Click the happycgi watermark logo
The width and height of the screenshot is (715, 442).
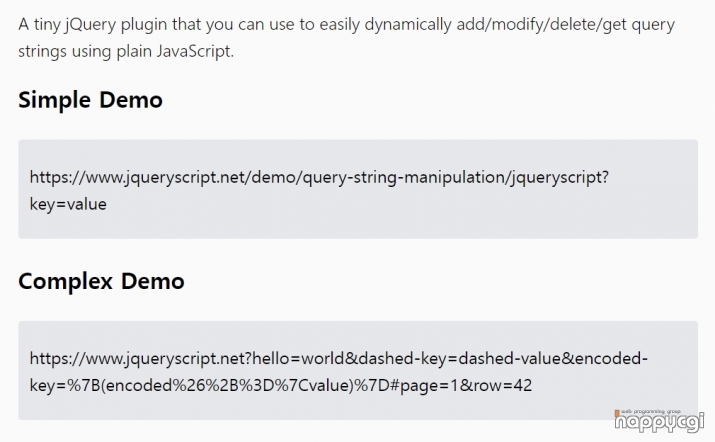[x=659, y=421]
